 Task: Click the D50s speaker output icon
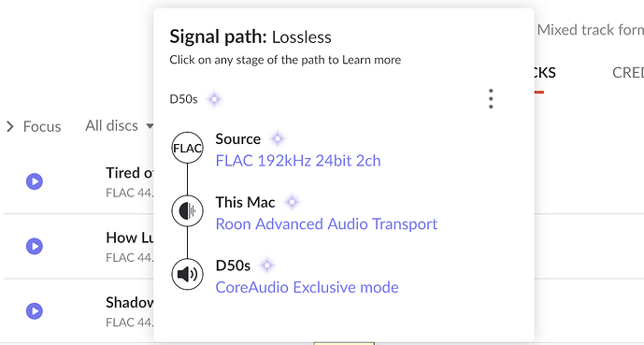[187, 274]
